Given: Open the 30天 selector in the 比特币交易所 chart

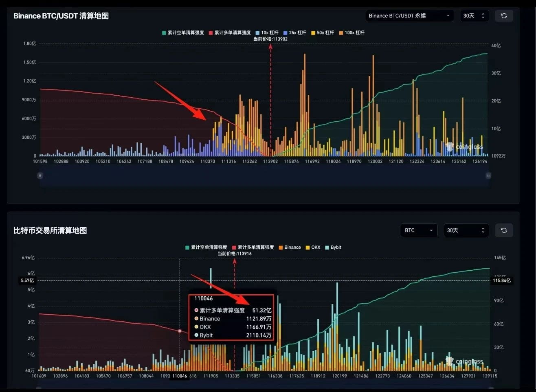Looking at the screenshot, I should (x=466, y=230).
